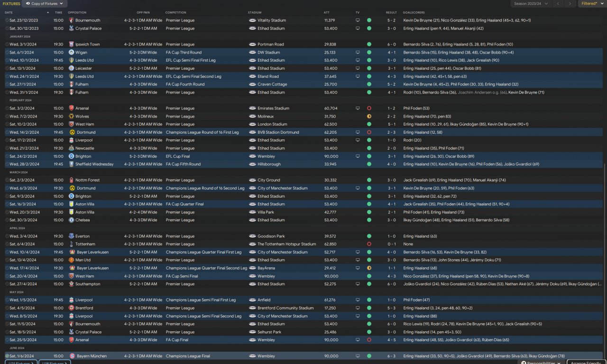Click the stadium icon beside BayArena
Image resolution: width=607 pixels, height=364 pixels.
[x=252, y=268]
